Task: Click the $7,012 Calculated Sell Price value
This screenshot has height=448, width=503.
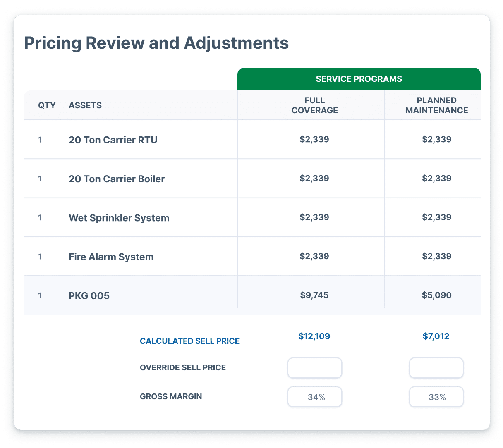Action: click(x=435, y=336)
